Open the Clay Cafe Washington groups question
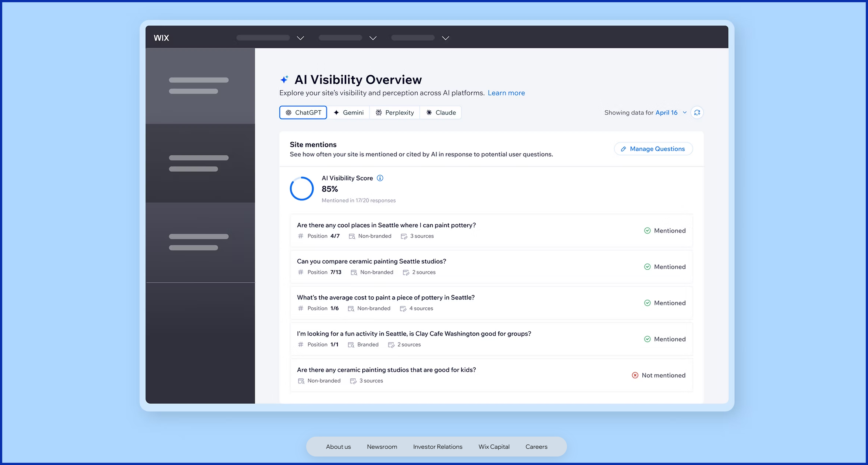868x465 pixels. coord(491,339)
